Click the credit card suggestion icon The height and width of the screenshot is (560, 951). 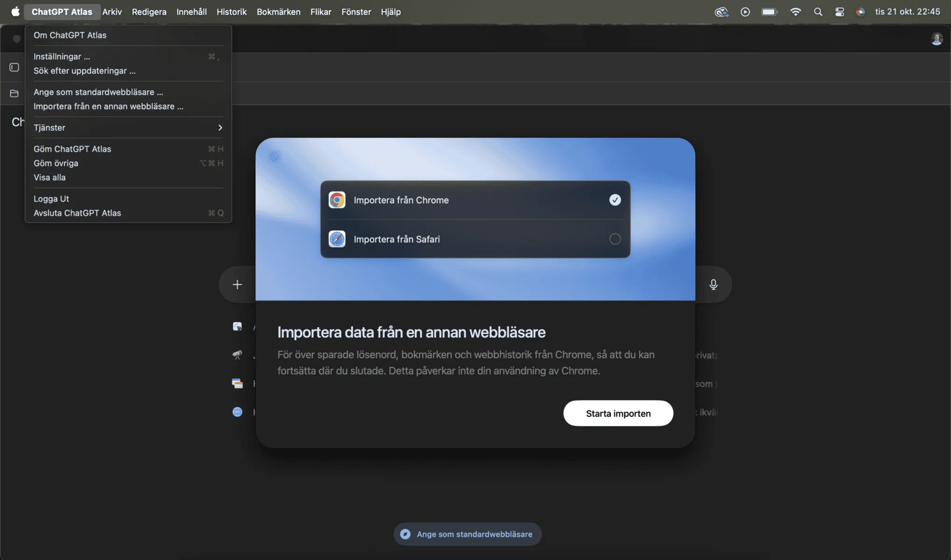point(237,384)
